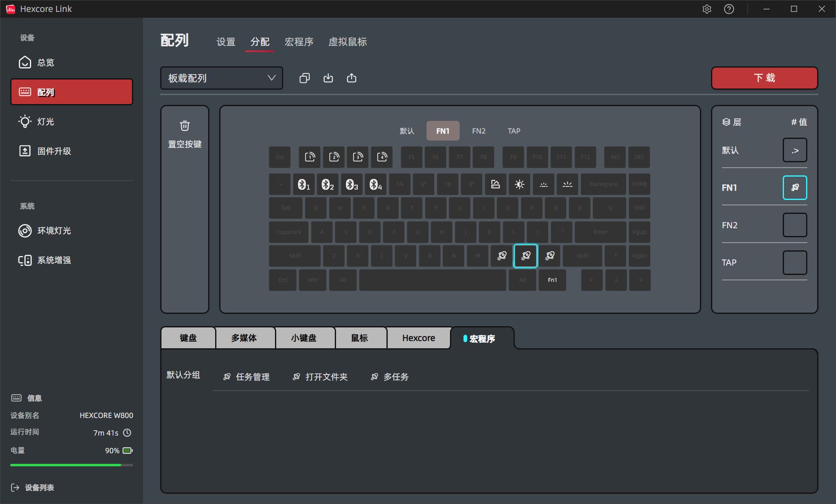Open settings gear in title bar
The width and height of the screenshot is (836, 504).
point(707,9)
